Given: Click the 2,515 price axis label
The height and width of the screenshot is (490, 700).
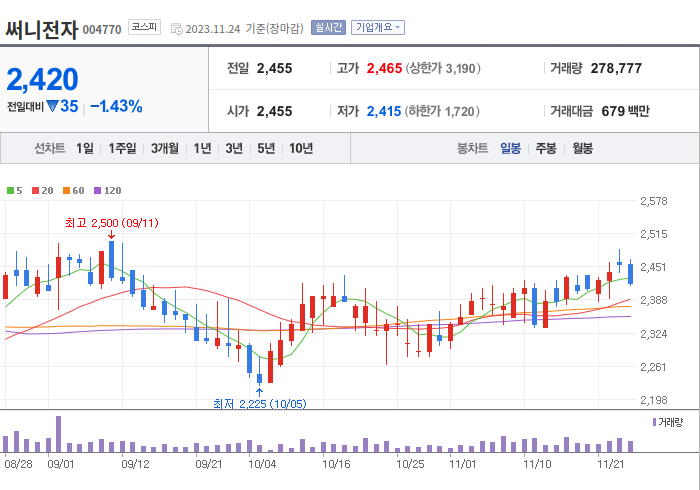Looking at the screenshot, I should tap(654, 234).
